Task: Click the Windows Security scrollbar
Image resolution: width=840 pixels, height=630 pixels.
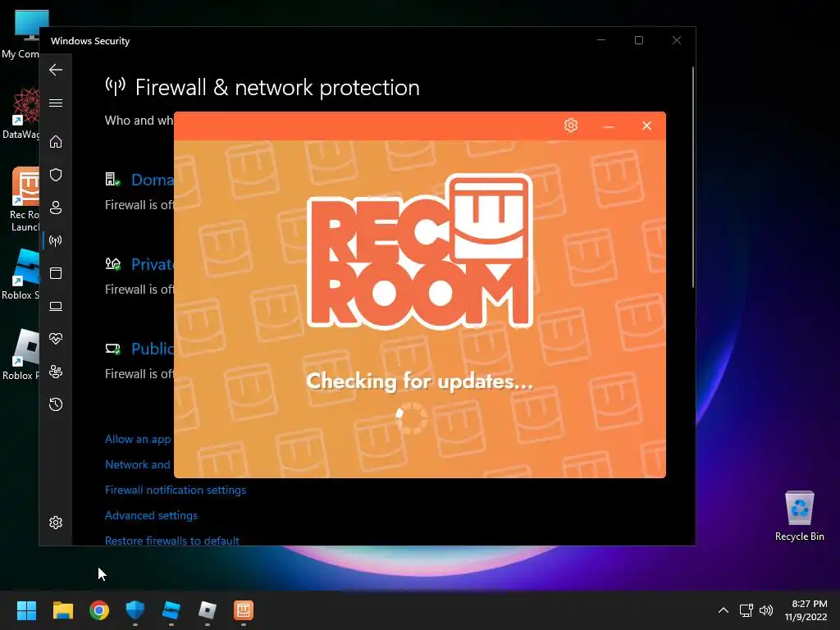Action: [692, 177]
